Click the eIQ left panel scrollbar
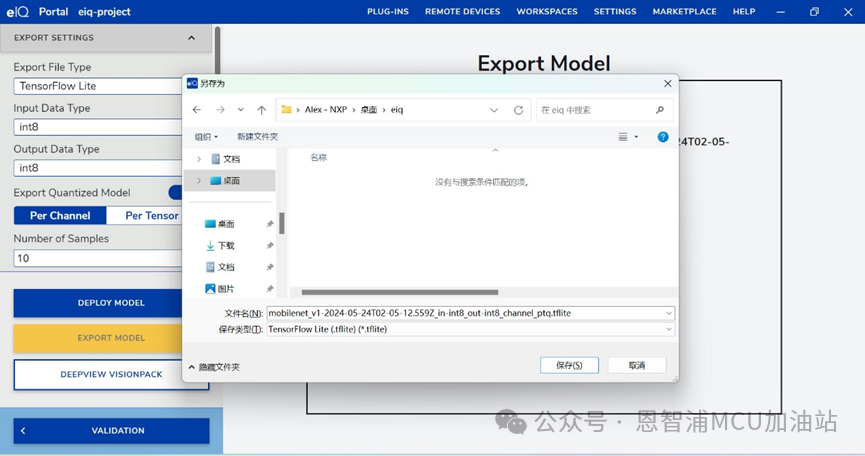This screenshot has height=456, width=865. [x=217, y=50]
